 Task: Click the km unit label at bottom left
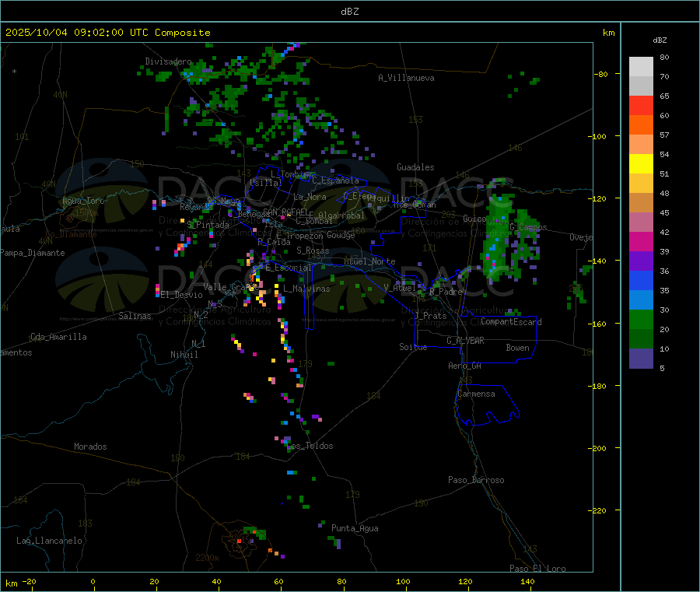tap(11, 583)
